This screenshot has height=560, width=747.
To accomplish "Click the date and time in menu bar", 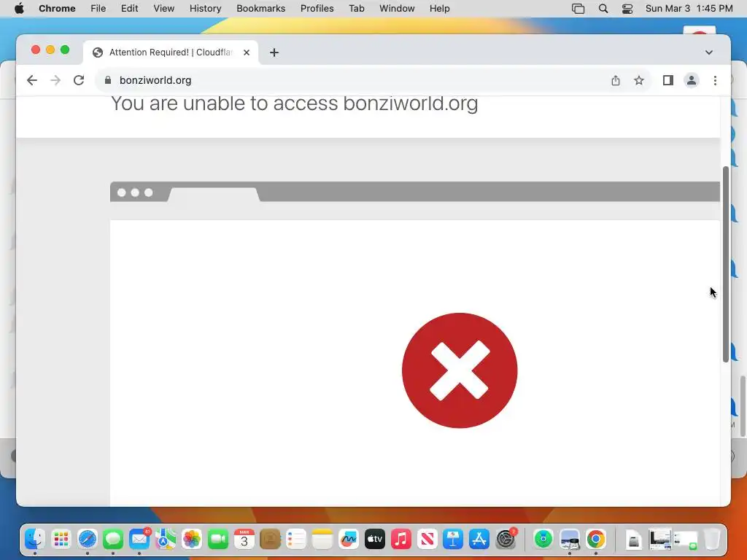I will (x=689, y=9).
